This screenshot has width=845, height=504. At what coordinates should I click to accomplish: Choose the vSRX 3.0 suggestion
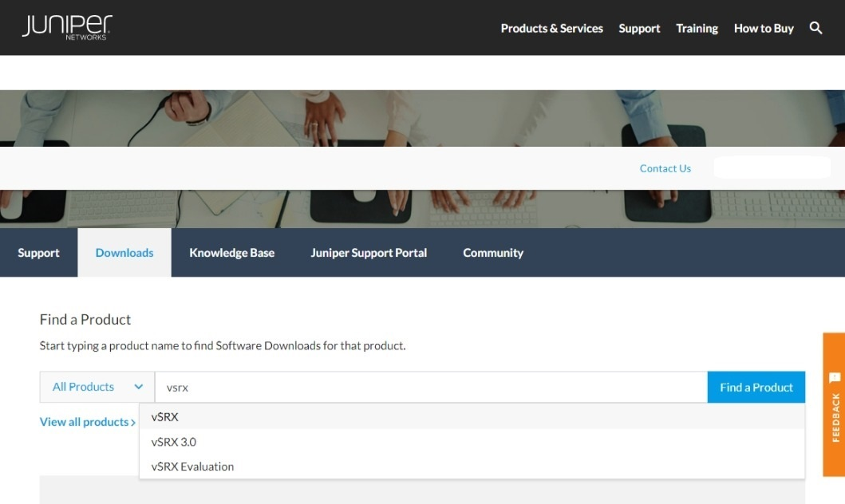tap(173, 442)
